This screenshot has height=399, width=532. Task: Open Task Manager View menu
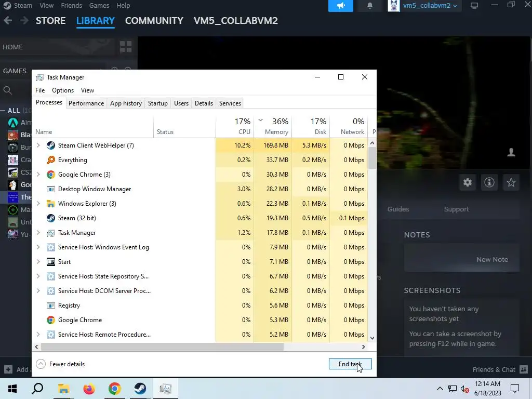tap(87, 90)
